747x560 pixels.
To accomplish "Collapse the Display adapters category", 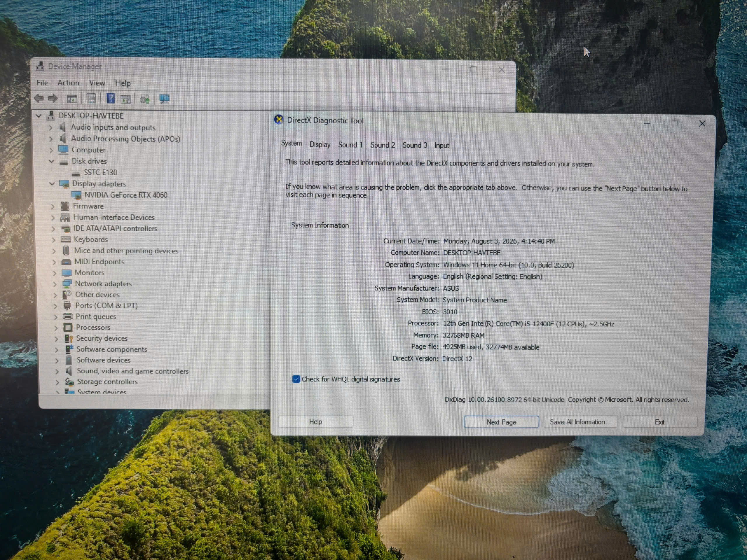I will click(52, 184).
